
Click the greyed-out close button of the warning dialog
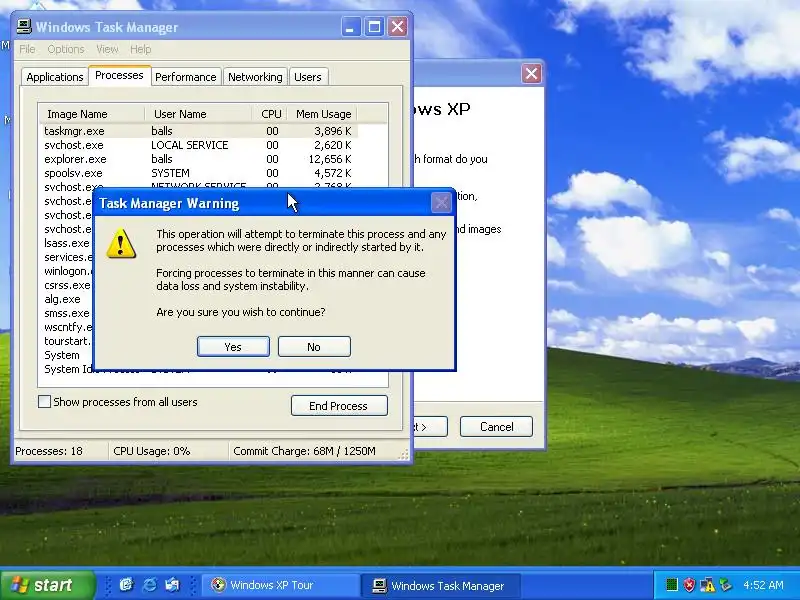tap(441, 203)
